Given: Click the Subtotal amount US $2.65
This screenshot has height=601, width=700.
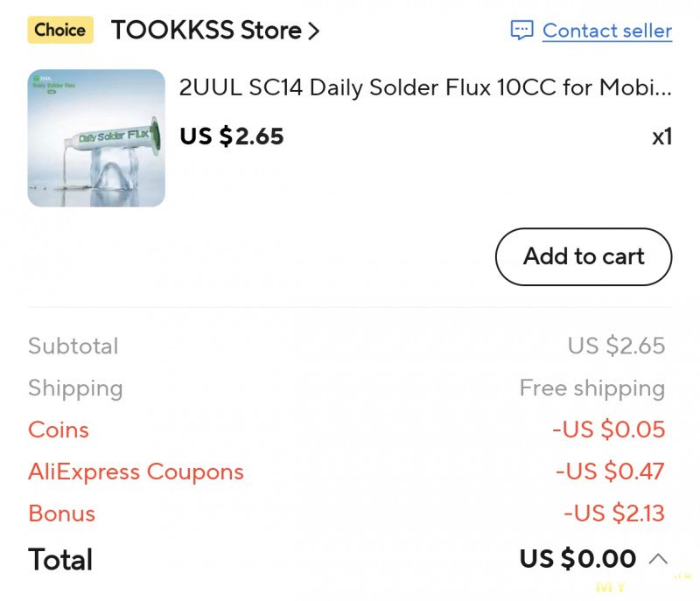Looking at the screenshot, I should pos(616,346).
